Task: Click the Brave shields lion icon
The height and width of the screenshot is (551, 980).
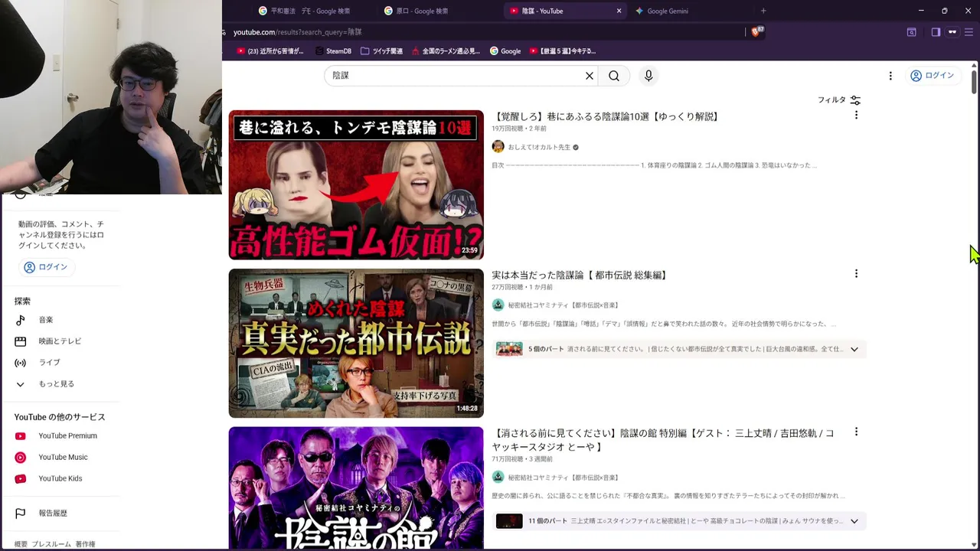Action: click(756, 32)
